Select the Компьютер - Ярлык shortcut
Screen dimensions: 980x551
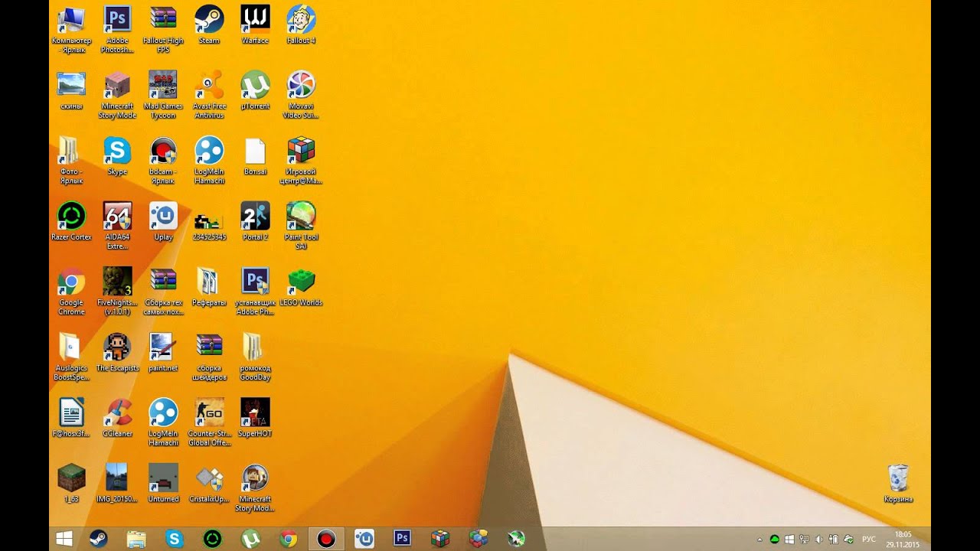71,28
